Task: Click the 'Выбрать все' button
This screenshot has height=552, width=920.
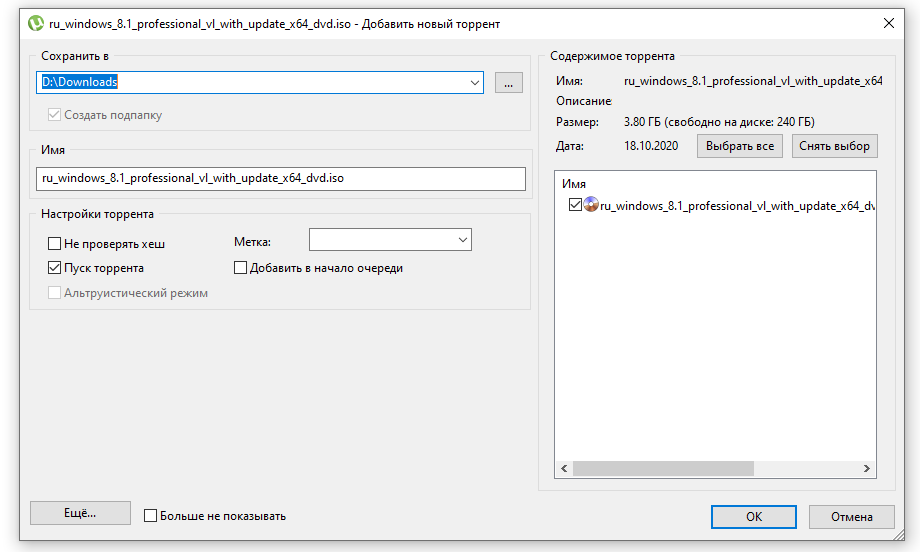Action: pyautogui.click(x=740, y=146)
